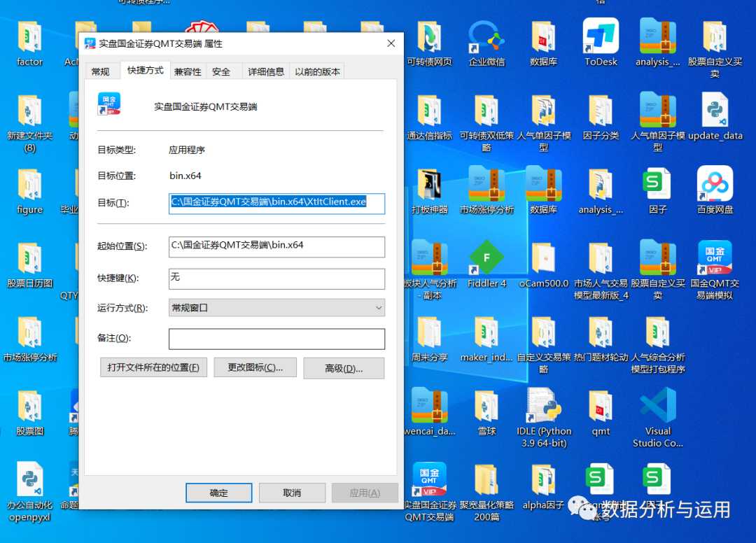Close the 属性 dialog window
The width and height of the screenshot is (756, 543).
391,44
